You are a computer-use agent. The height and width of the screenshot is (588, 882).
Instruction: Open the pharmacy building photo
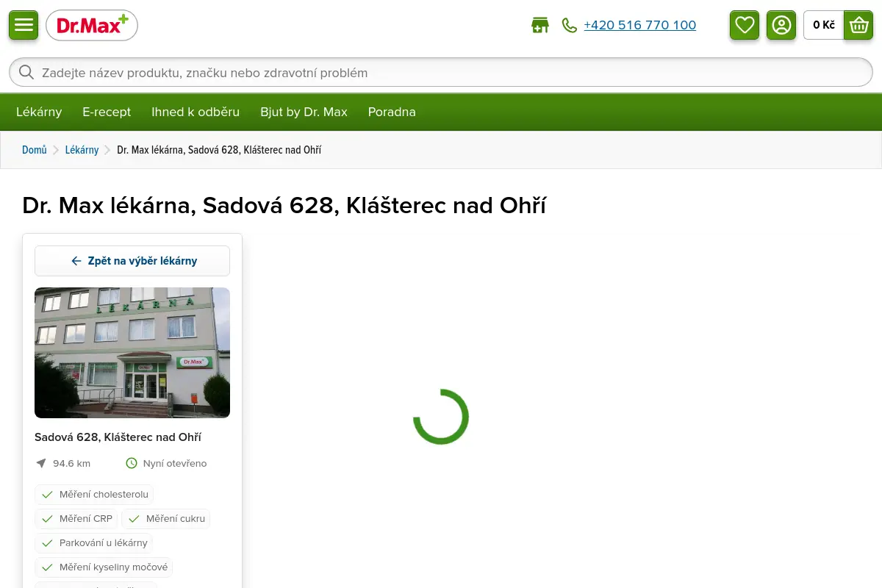click(x=132, y=353)
